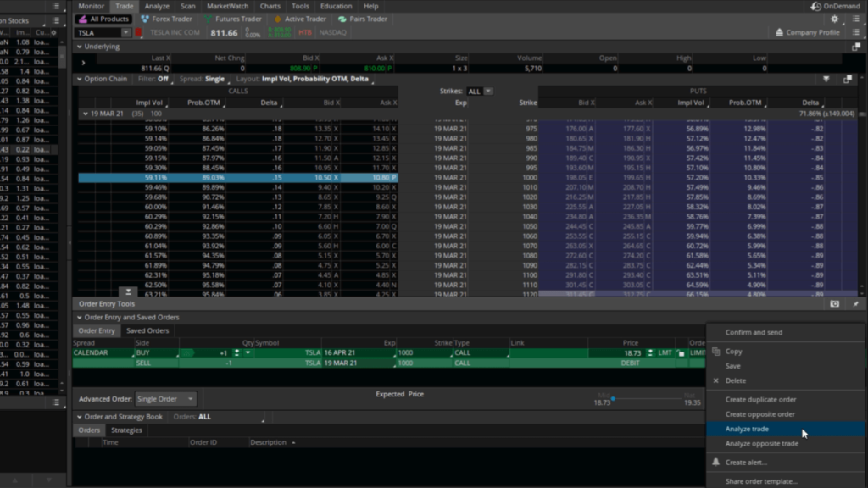Sort by the Description column header
The width and height of the screenshot is (868, 488).
269,442
